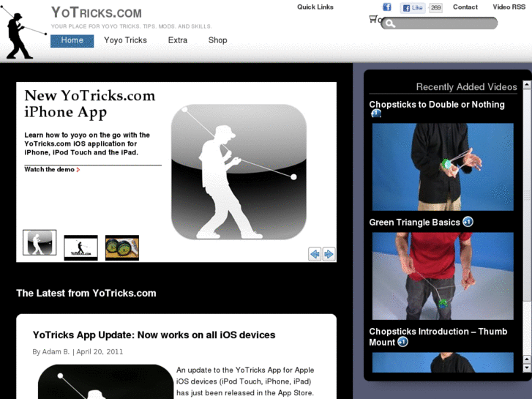
Task: Open YoTricks App Update article title
Action: click(x=154, y=335)
